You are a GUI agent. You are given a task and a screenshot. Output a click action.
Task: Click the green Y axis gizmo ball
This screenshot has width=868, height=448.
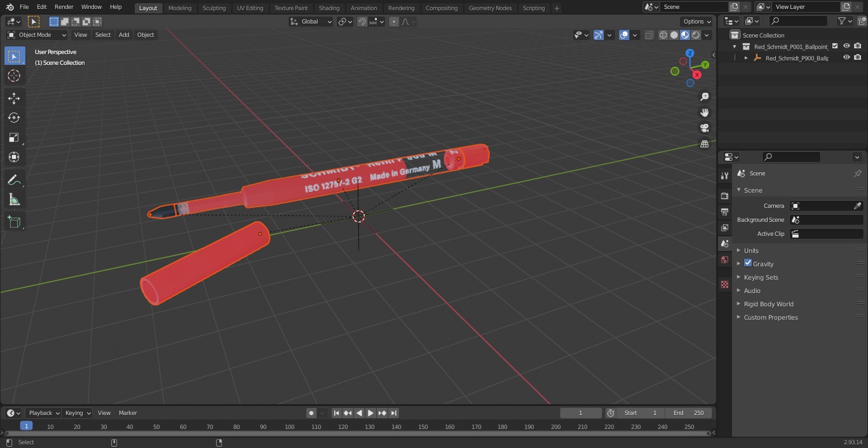pos(705,65)
